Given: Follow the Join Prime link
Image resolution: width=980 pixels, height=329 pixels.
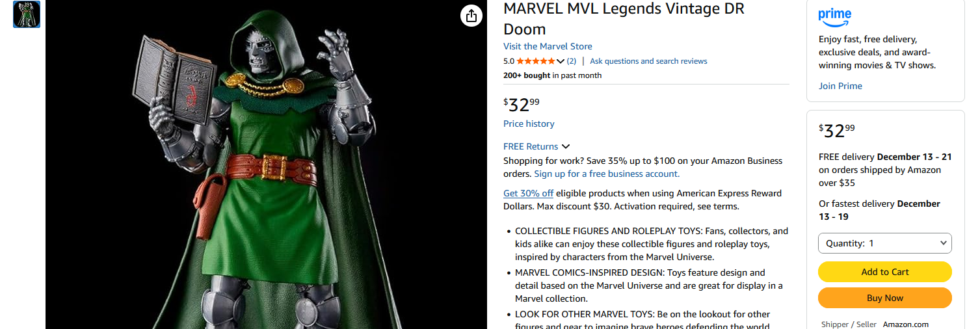Looking at the screenshot, I should (840, 86).
